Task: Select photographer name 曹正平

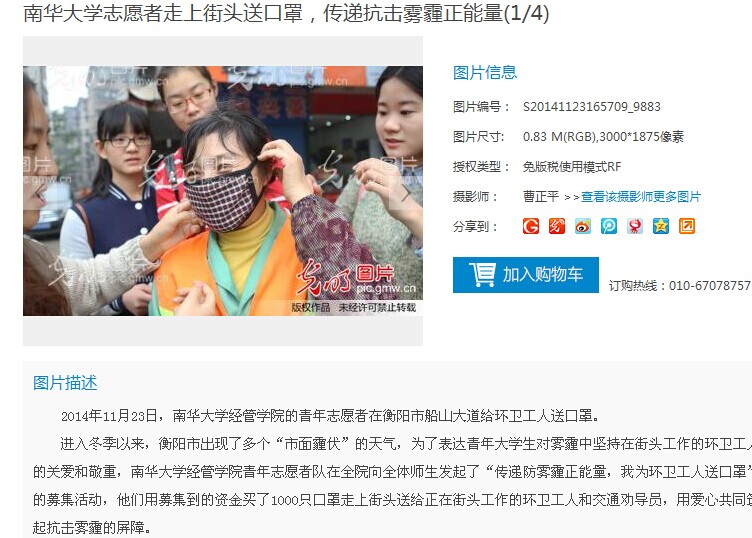Action: [x=541, y=197]
